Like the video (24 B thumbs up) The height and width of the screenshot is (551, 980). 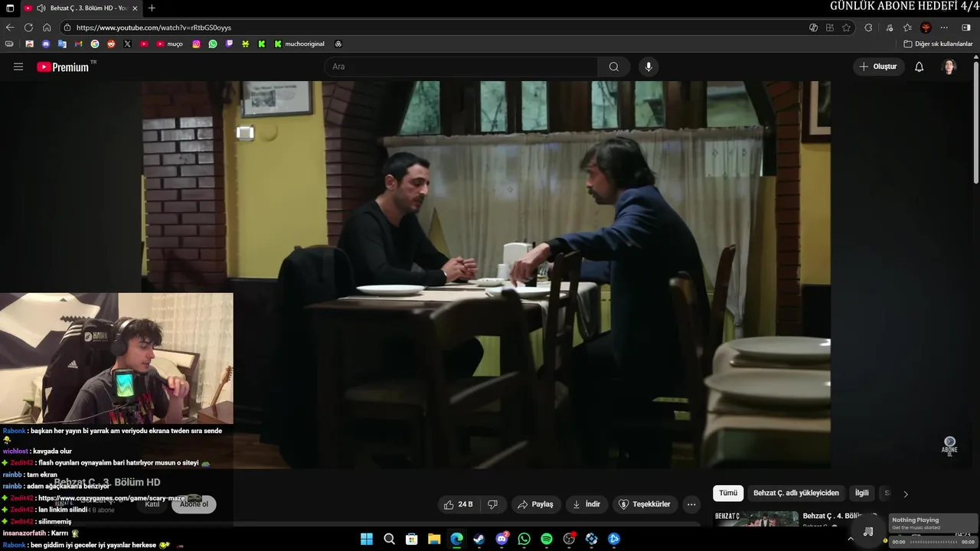pos(459,504)
